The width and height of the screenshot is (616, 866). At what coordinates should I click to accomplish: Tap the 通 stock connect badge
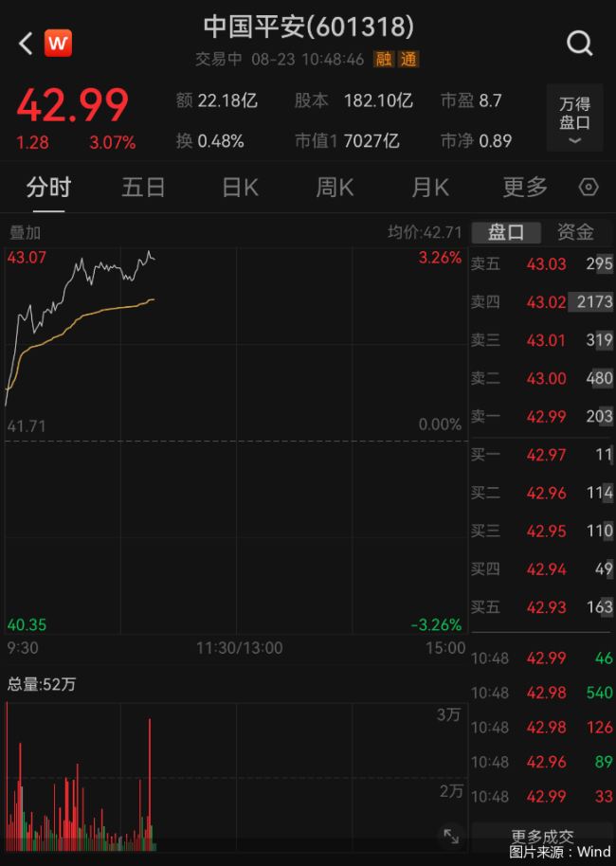click(408, 59)
